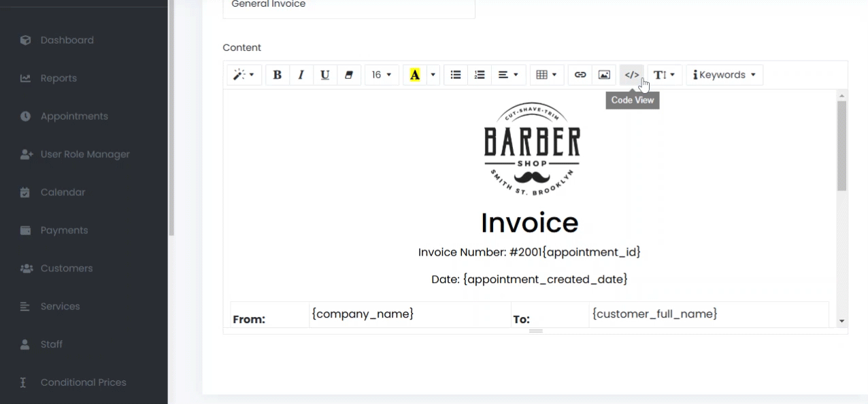Open the font size 16 dropdown

click(x=382, y=75)
